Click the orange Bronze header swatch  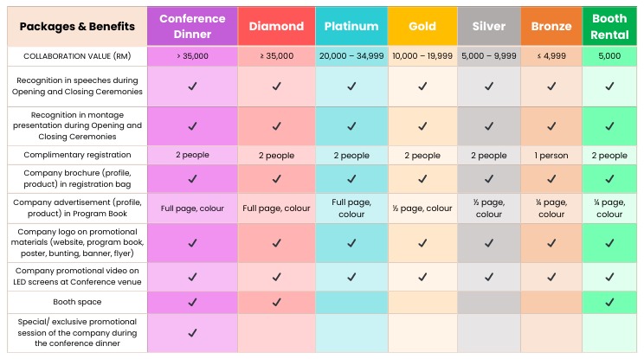click(x=551, y=26)
